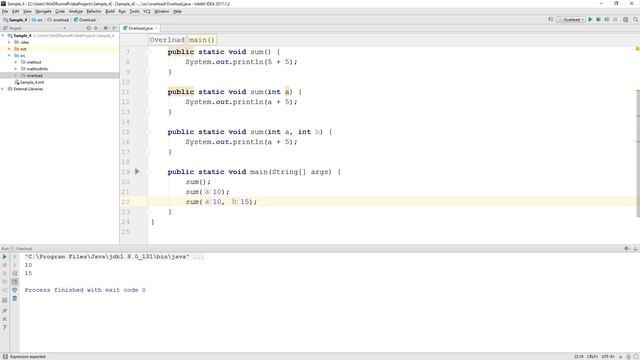This screenshot has width=640, height=360.
Task: Print the console output icon
Action: [15, 290]
